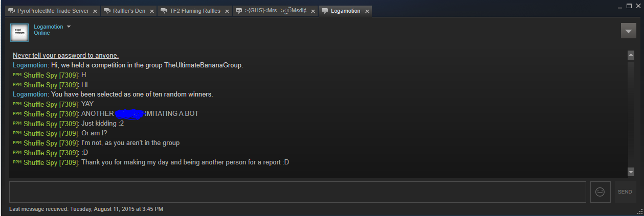Open the emoticon picker next to Send
The height and width of the screenshot is (216, 644).
tap(600, 191)
